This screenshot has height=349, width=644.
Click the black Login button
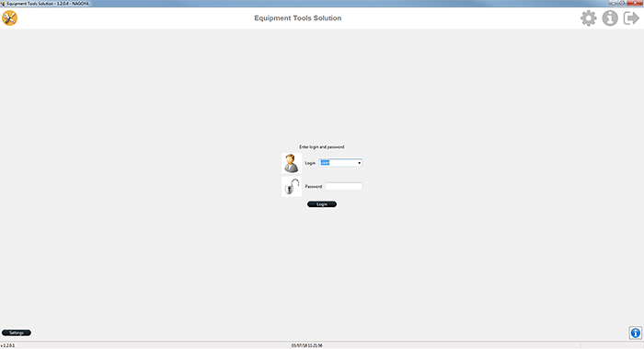(x=322, y=204)
